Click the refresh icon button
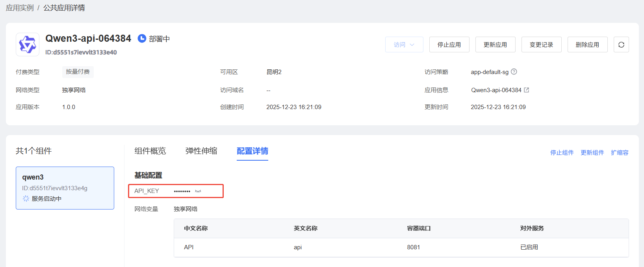This screenshot has height=267, width=644. click(621, 44)
